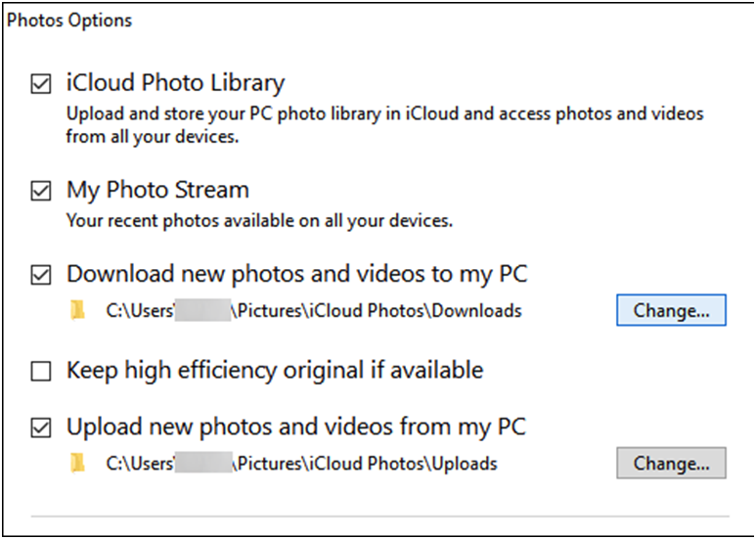Click "Download new photos and videos" label
The image size is (756, 539).
(x=296, y=273)
